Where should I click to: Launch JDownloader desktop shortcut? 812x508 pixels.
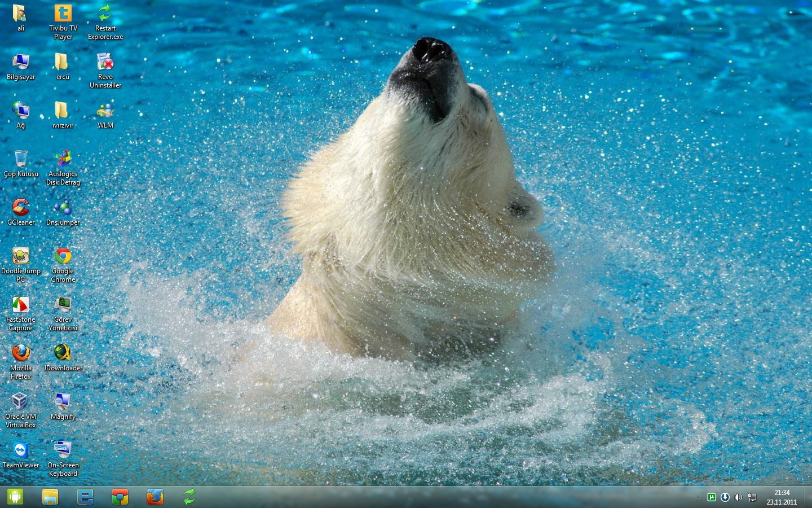63,358
